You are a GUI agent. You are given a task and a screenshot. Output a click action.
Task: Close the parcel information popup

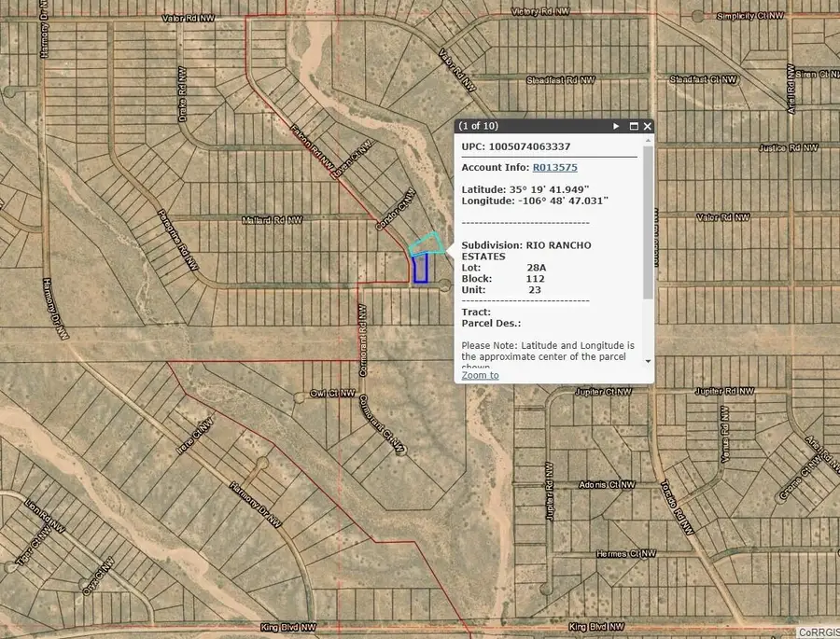coord(648,125)
